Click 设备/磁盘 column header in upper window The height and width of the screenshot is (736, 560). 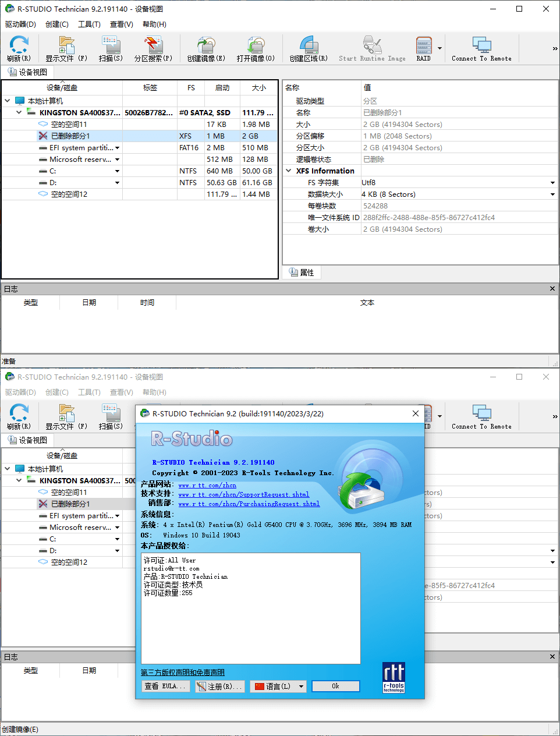(62, 88)
